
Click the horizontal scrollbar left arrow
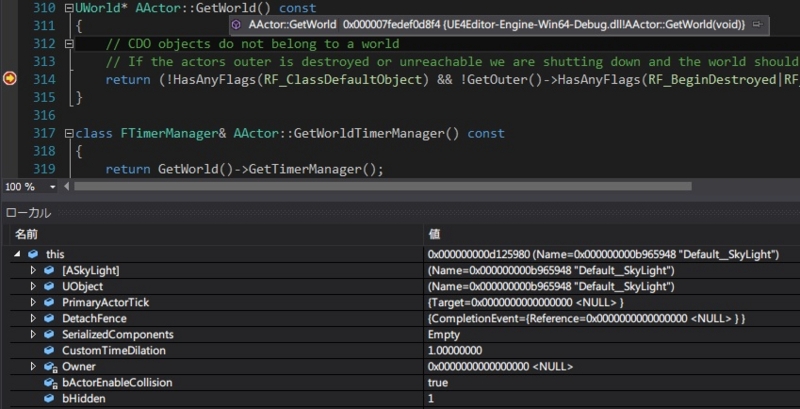[x=66, y=187]
